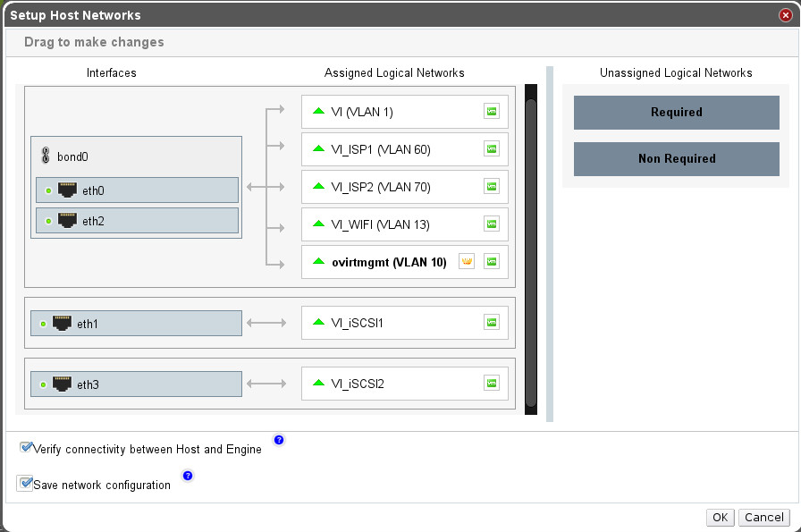
Task: Click the vertical scrollbar of network list
Action: click(x=530, y=250)
